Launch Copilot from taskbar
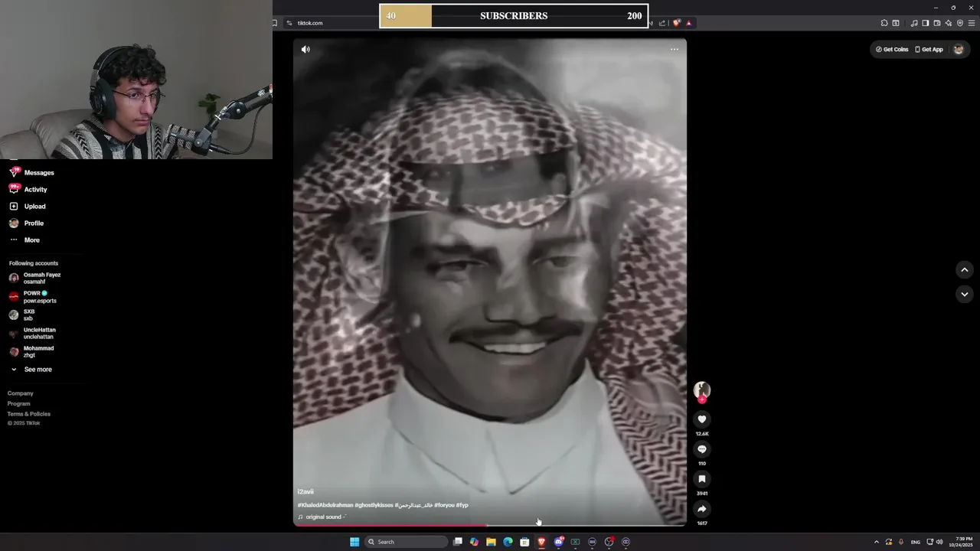 (x=474, y=542)
